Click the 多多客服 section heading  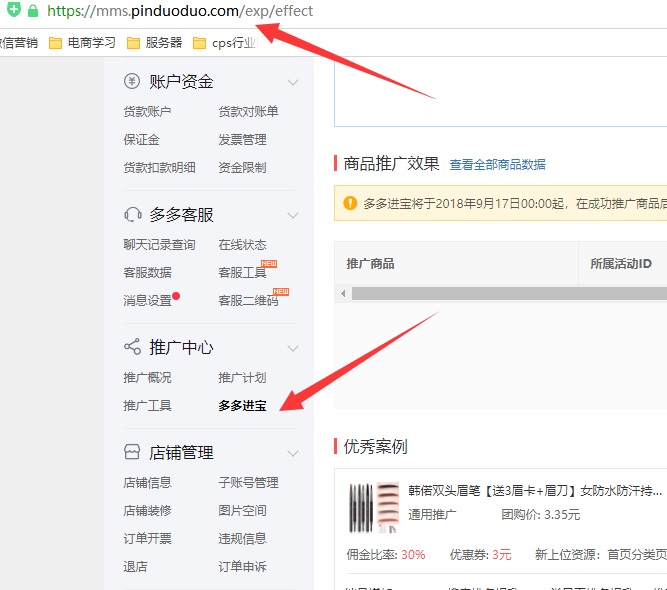point(181,215)
